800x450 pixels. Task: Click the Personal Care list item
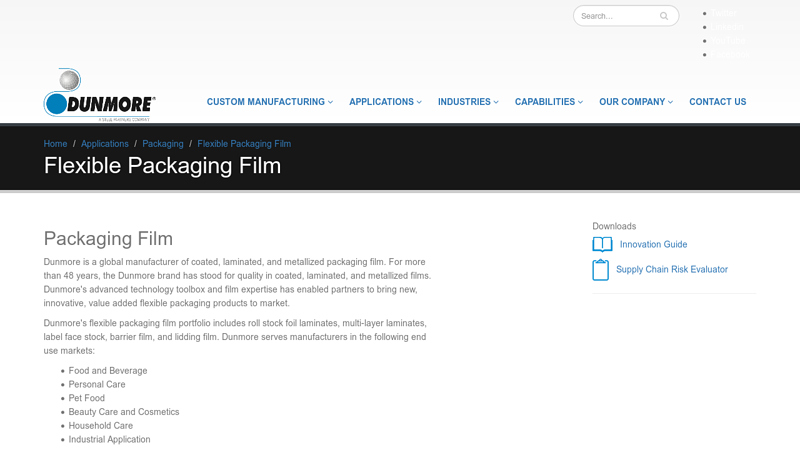[97, 385]
